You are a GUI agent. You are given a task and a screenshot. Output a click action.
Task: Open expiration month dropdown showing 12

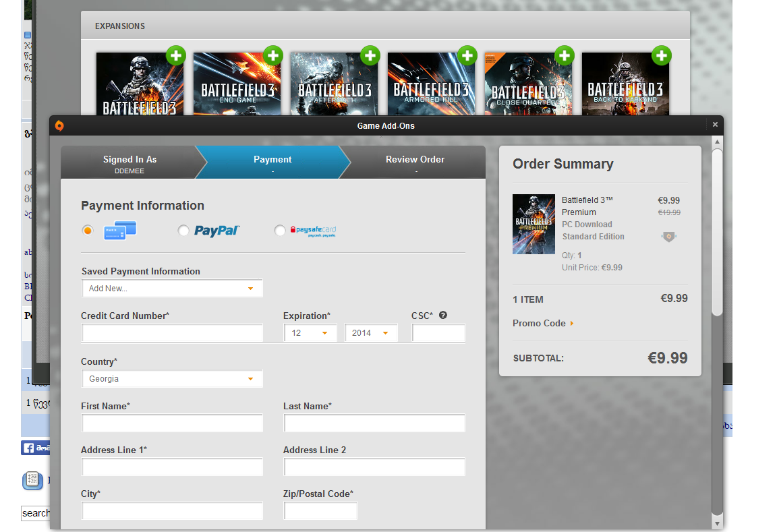pos(310,333)
